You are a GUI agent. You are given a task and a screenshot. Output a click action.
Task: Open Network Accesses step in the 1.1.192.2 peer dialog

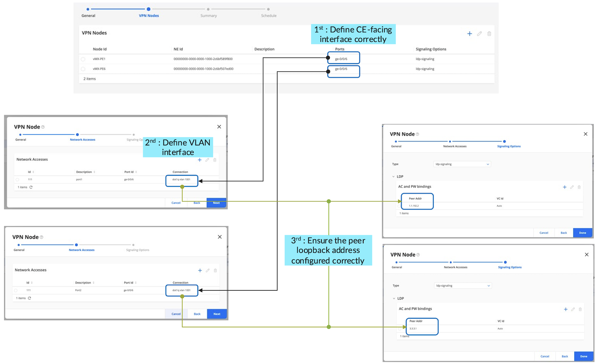point(455,146)
